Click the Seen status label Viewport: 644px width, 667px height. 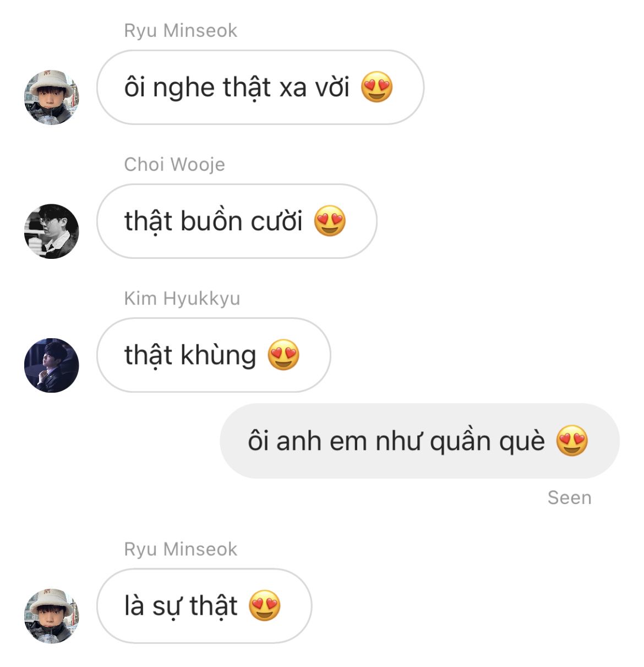[570, 498]
